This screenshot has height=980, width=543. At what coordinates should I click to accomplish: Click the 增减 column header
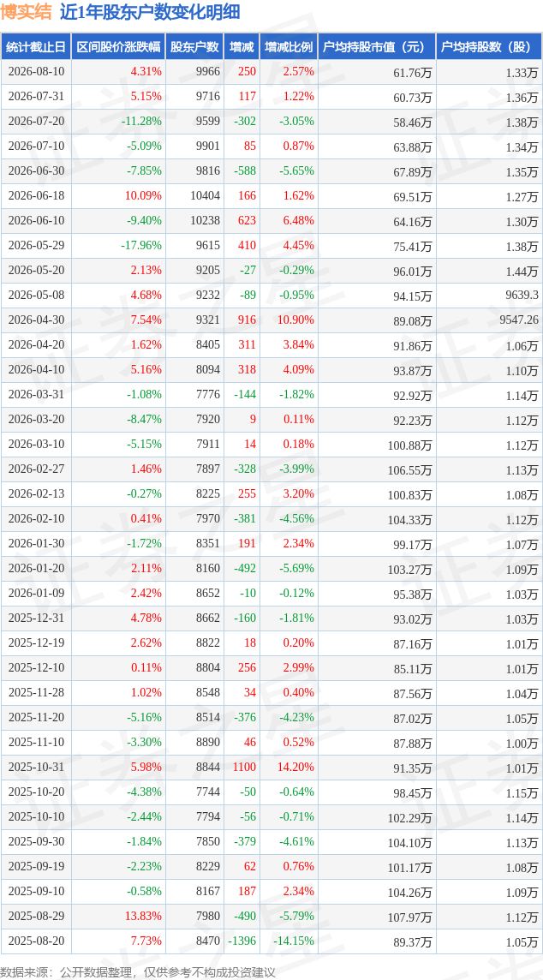pos(242,47)
